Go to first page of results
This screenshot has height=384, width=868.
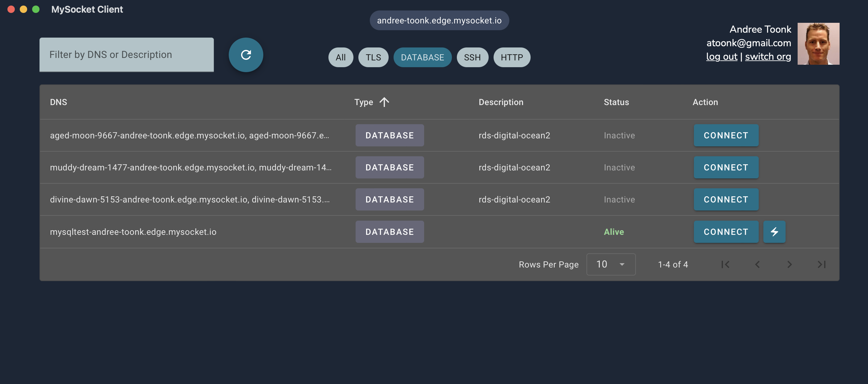pos(725,264)
